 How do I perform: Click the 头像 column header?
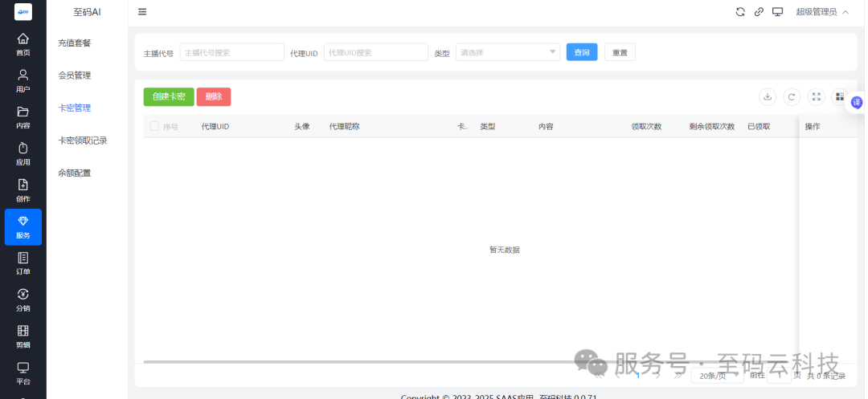302,127
